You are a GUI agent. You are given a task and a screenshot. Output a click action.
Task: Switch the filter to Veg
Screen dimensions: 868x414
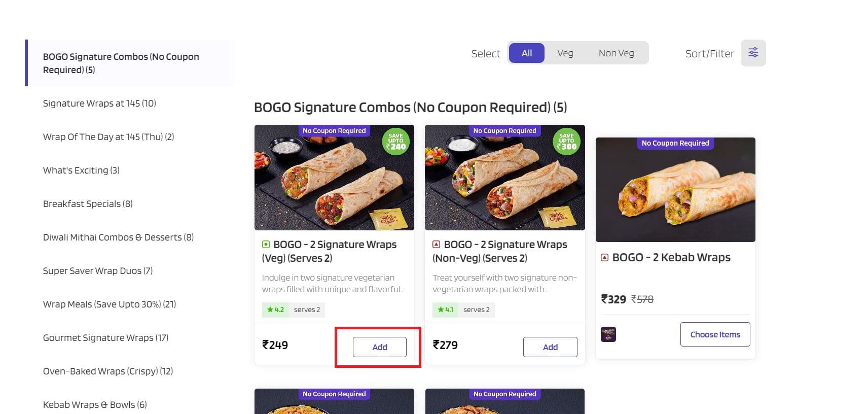565,53
